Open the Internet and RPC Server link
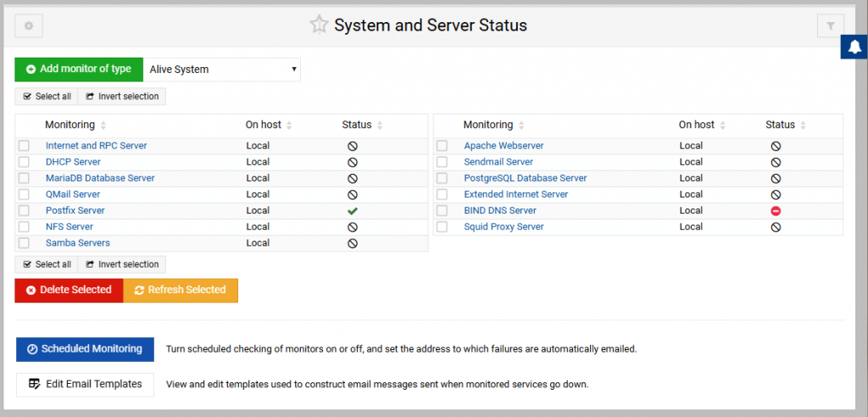868x417 pixels. click(x=97, y=146)
